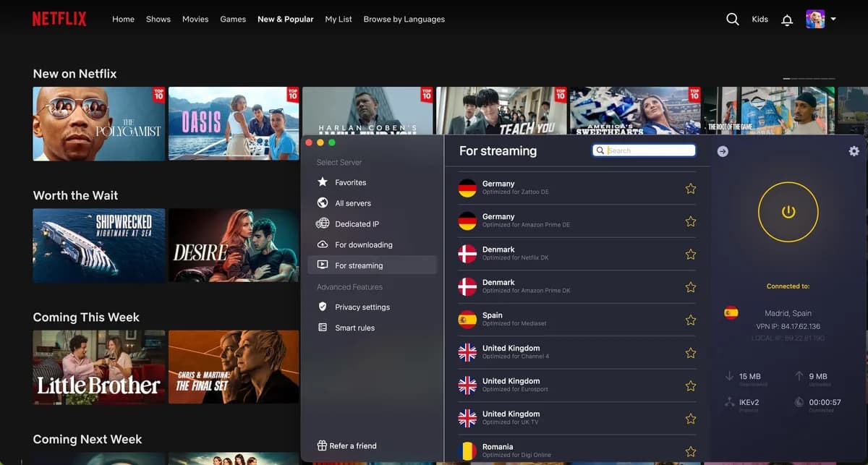This screenshot has height=465, width=868.
Task: Favorite Spain Mediaset server star
Action: (691, 320)
